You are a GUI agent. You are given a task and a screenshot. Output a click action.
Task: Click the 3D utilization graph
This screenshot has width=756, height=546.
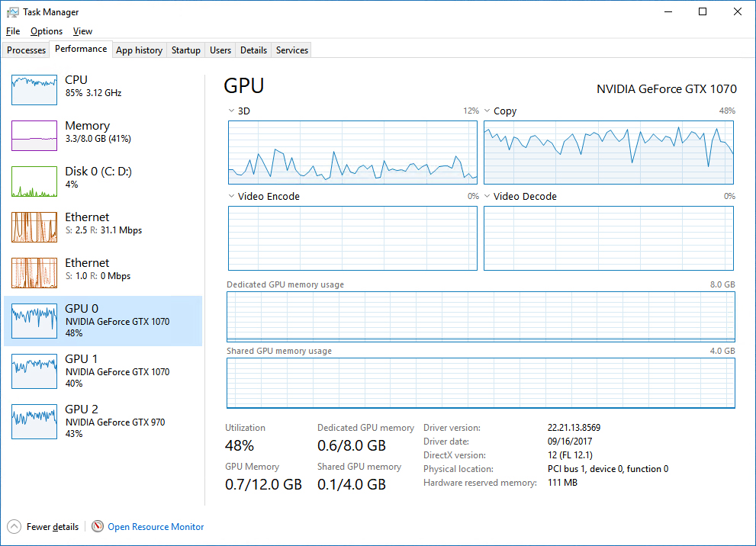(352, 153)
